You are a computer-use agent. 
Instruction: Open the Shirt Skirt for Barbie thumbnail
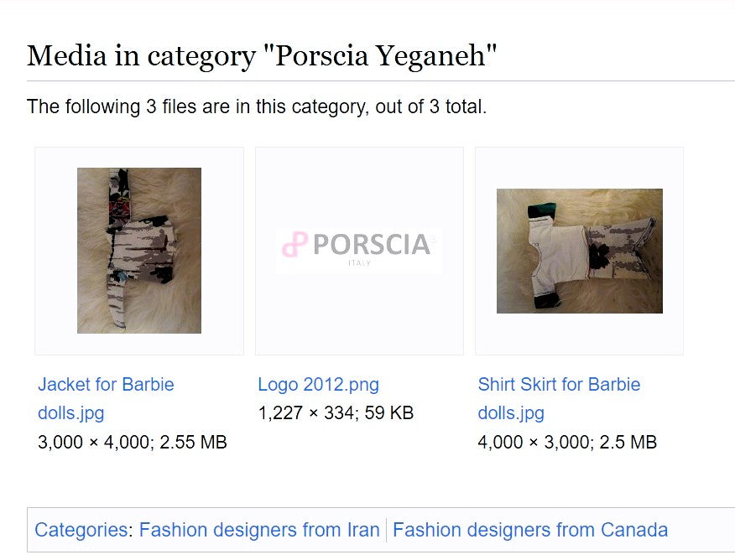point(579,251)
